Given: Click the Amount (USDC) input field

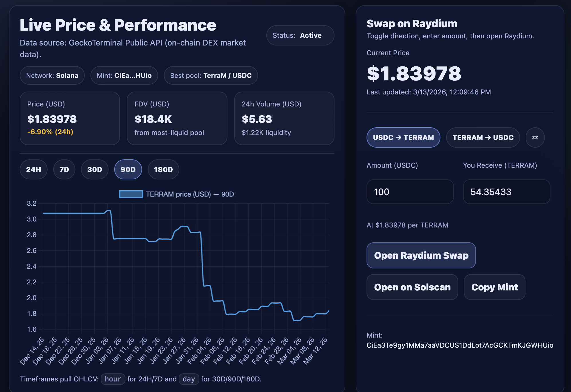Looking at the screenshot, I should [410, 192].
